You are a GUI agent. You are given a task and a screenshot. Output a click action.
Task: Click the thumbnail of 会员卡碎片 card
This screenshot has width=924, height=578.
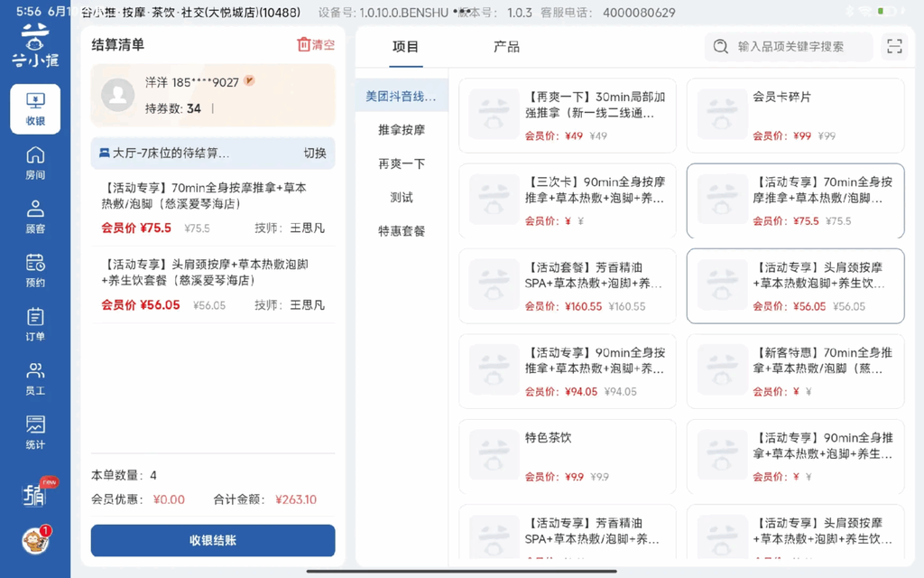click(x=722, y=114)
